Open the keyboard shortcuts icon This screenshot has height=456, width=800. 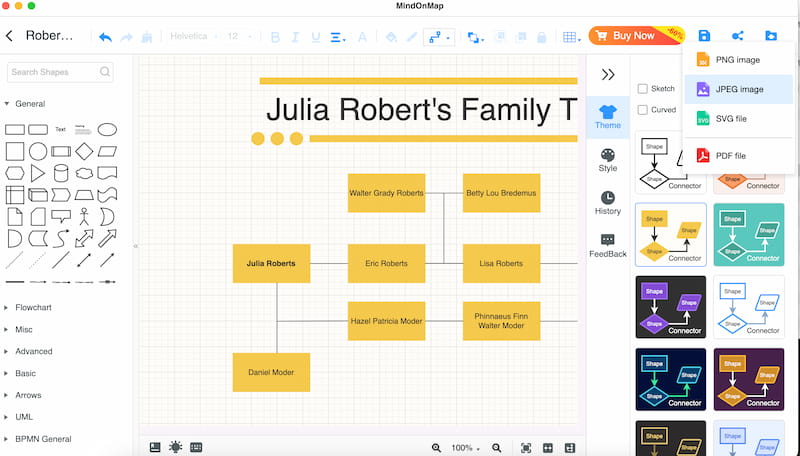tap(196, 447)
